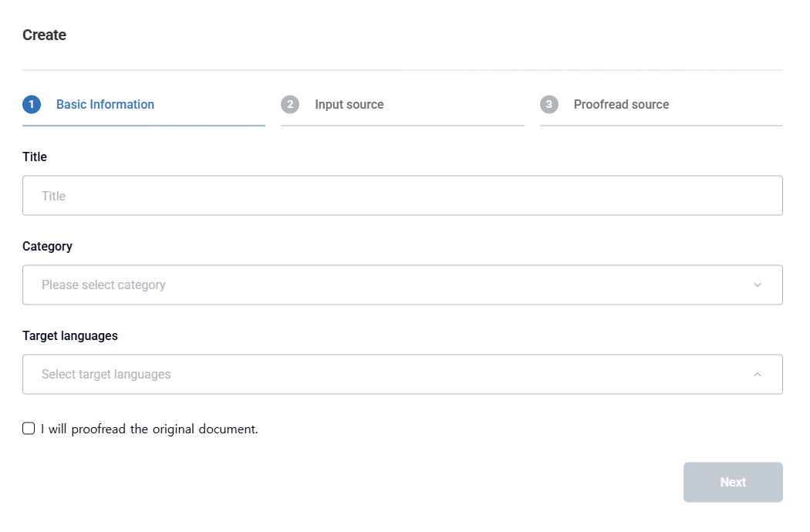Click the step 1 circle icon
The width and height of the screenshot is (810, 532).
tap(32, 105)
